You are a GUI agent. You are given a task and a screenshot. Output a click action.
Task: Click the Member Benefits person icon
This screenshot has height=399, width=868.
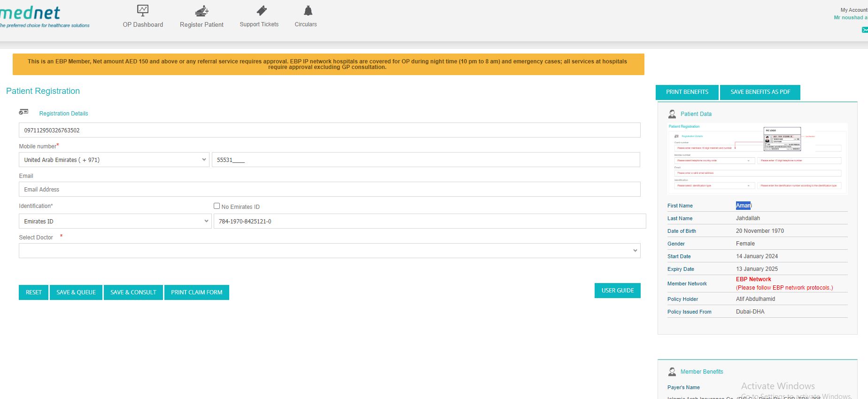[x=672, y=372]
